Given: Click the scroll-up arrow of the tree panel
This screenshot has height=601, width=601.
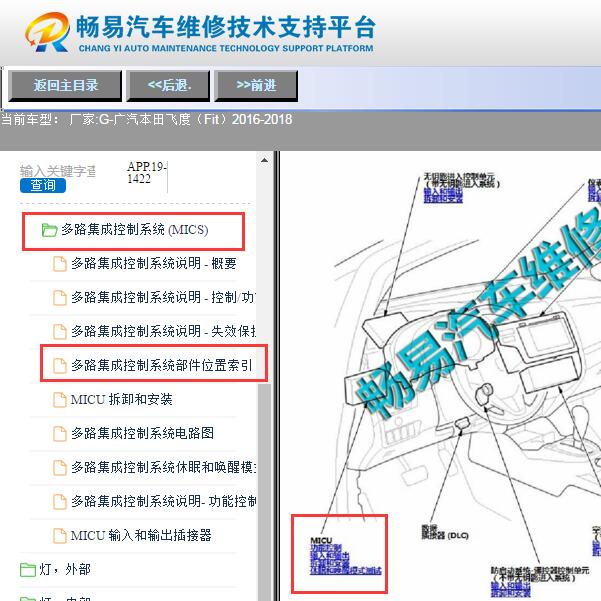Looking at the screenshot, I should pyautogui.click(x=264, y=160).
